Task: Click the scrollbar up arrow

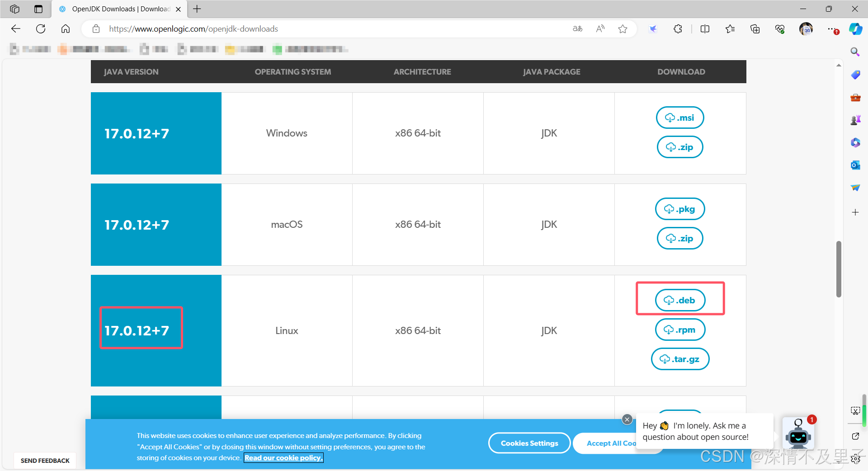Action: coord(839,66)
